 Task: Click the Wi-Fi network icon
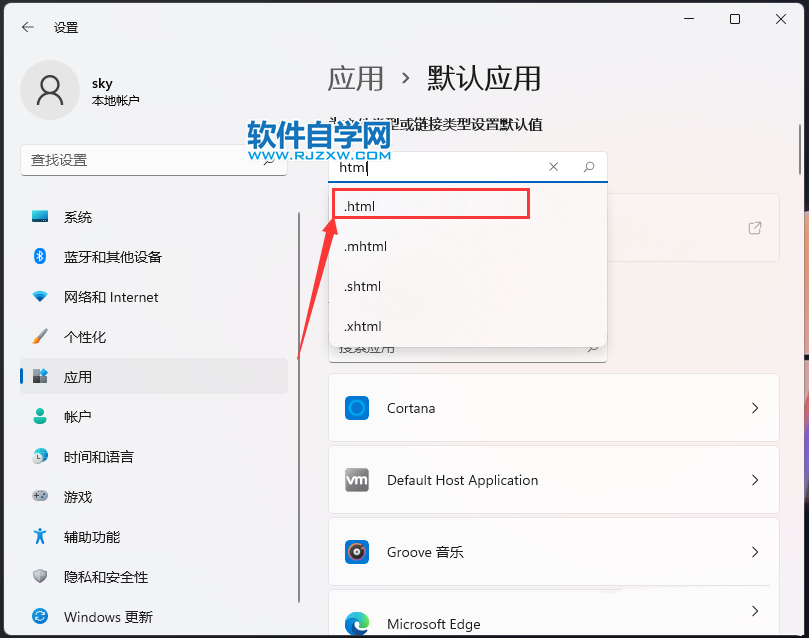[40, 297]
